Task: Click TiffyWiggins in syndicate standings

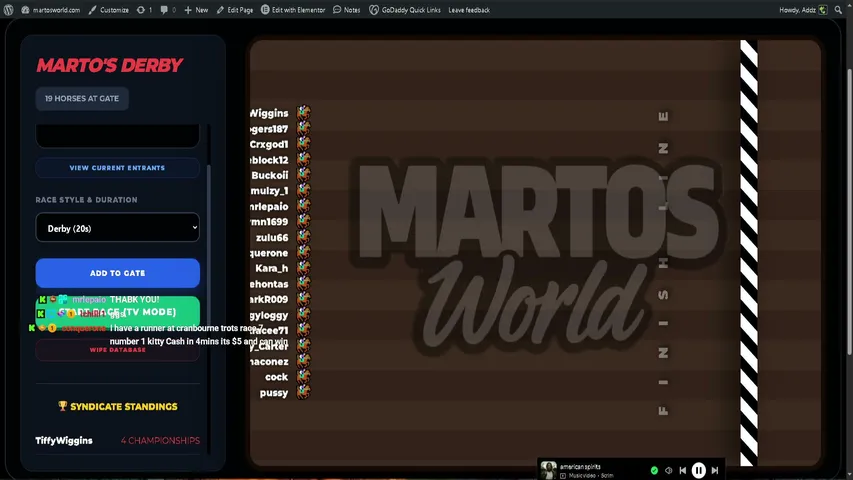Action: tap(64, 440)
